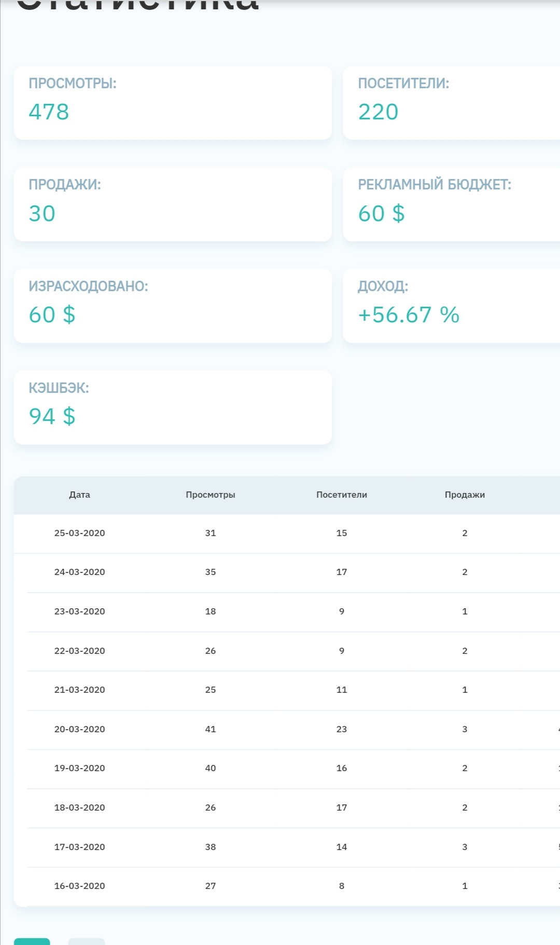Click sales value 2 for 22-03-2020
The image size is (560, 945).
465,651
